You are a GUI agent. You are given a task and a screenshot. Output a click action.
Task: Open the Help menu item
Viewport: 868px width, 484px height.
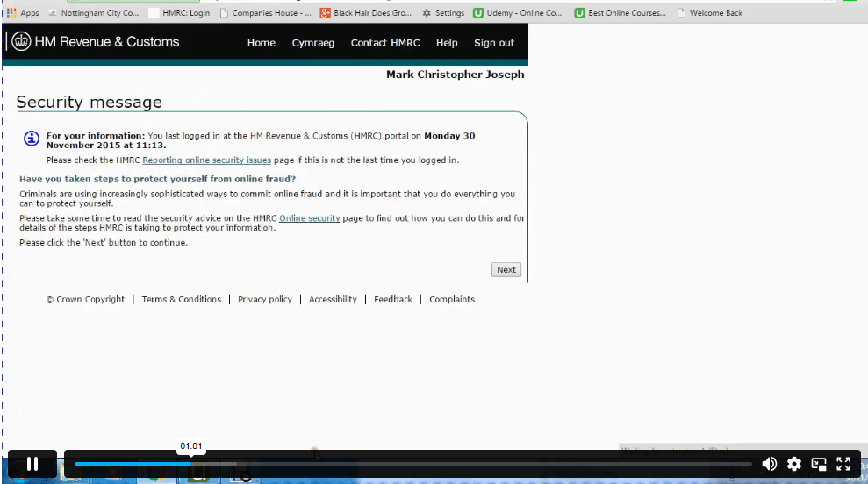447,43
